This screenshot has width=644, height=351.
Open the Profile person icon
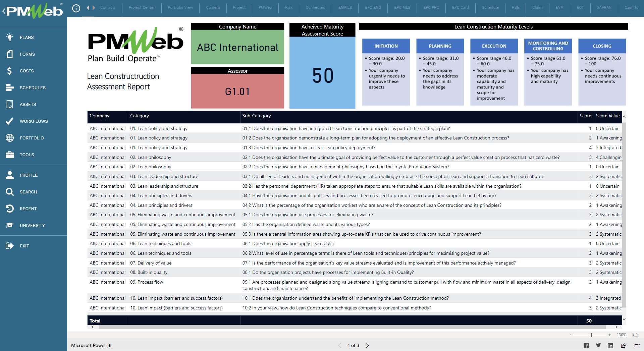tap(10, 175)
